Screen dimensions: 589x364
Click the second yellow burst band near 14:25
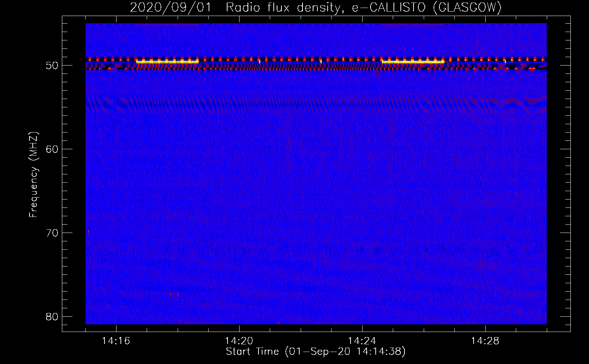[413, 62]
